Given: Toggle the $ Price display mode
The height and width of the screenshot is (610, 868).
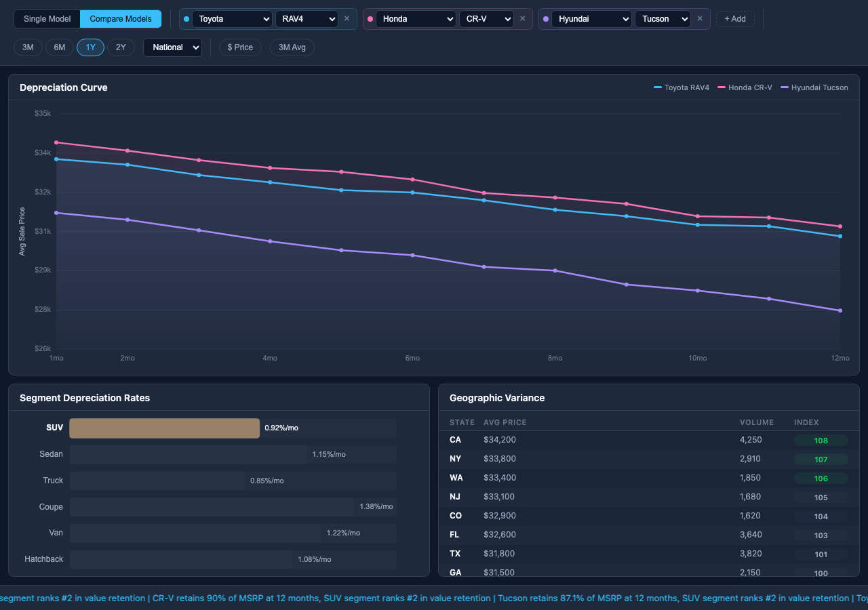Looking at the screenshot, I should (240, 47).
